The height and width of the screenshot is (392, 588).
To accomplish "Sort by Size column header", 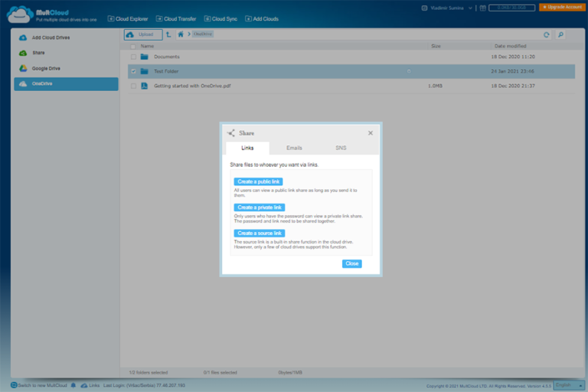I will (436, 46).
